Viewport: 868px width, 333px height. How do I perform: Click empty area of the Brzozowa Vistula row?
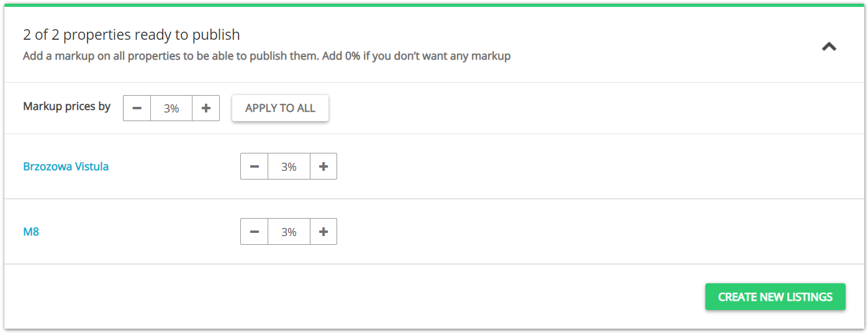point(590,166)
